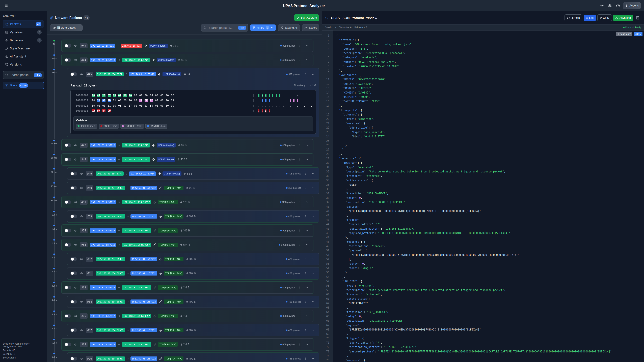Download the JSON protocol

click(x=623, y=18)
